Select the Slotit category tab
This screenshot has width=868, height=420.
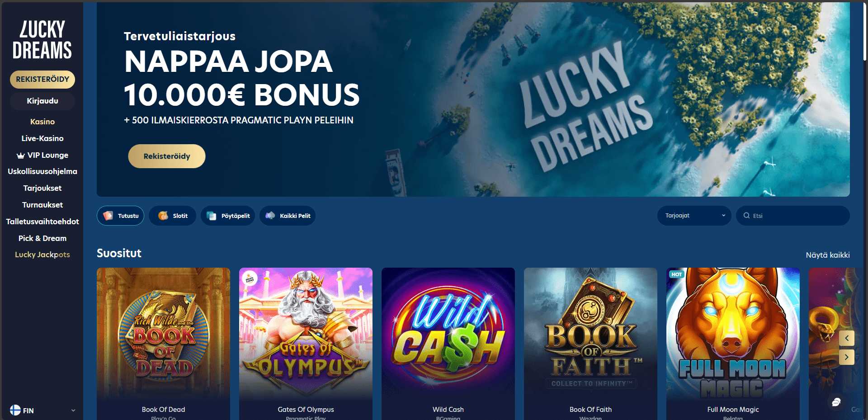(x=172, y=216)
